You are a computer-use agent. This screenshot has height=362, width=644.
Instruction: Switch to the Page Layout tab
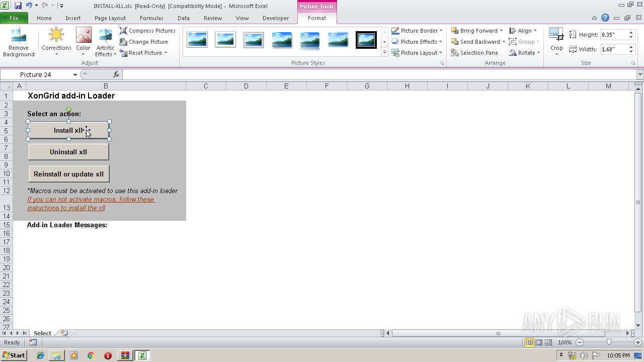coord(110,18)
